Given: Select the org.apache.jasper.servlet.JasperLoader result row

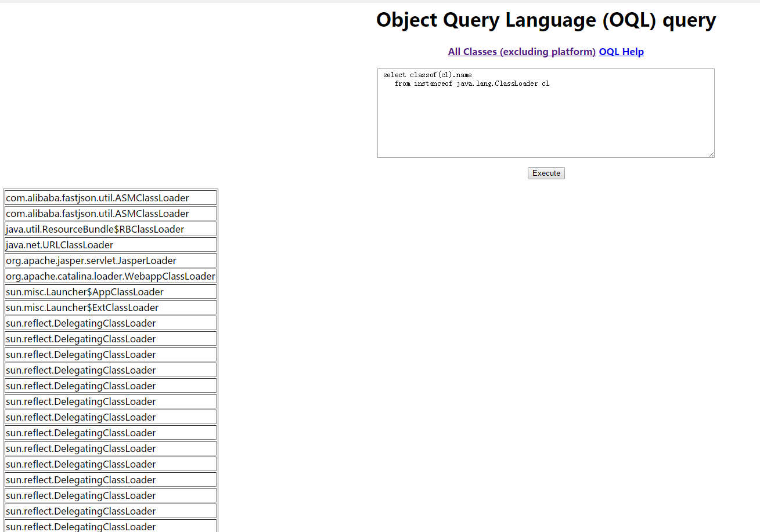Looking at the screenshot, I should (110, 260).
